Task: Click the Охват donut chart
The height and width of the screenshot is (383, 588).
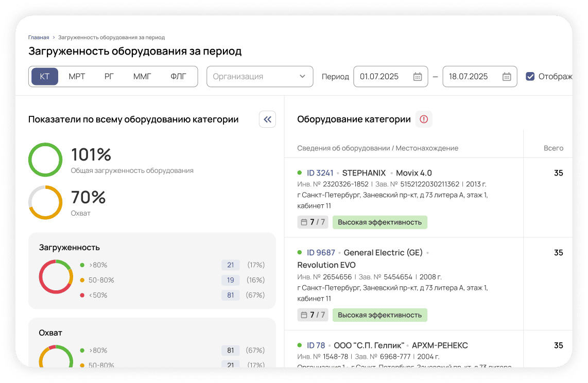Action: click(x=56, y=356)
